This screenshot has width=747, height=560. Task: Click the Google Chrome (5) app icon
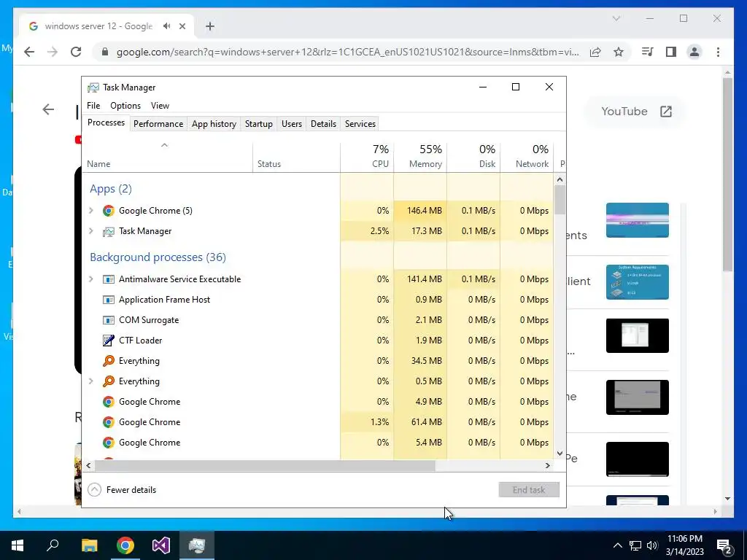[109, 211]
